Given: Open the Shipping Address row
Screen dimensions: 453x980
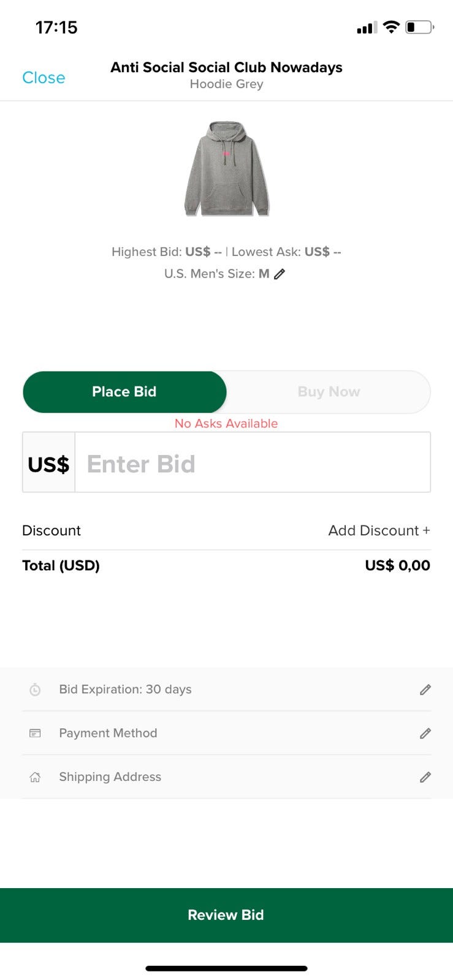Looking at the screenshot, I should pyautogui.click(x=227, y=777).
